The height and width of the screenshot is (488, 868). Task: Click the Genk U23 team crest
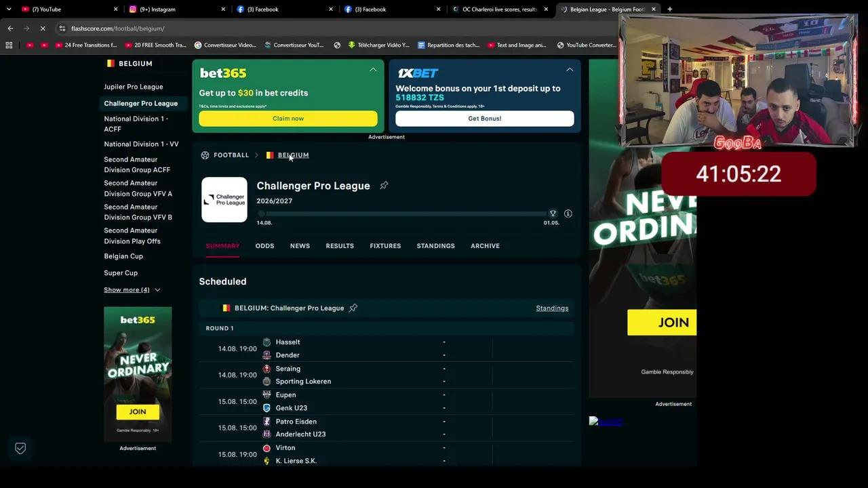(267, 408)
